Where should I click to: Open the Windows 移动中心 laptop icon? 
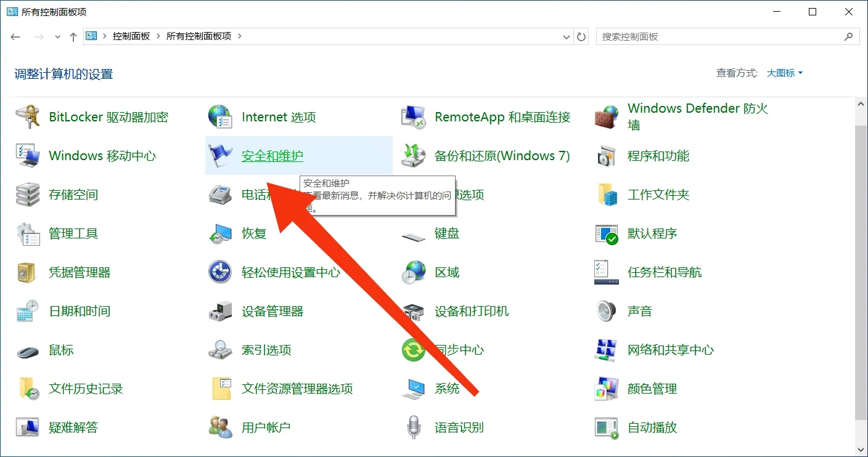(28, 156)
